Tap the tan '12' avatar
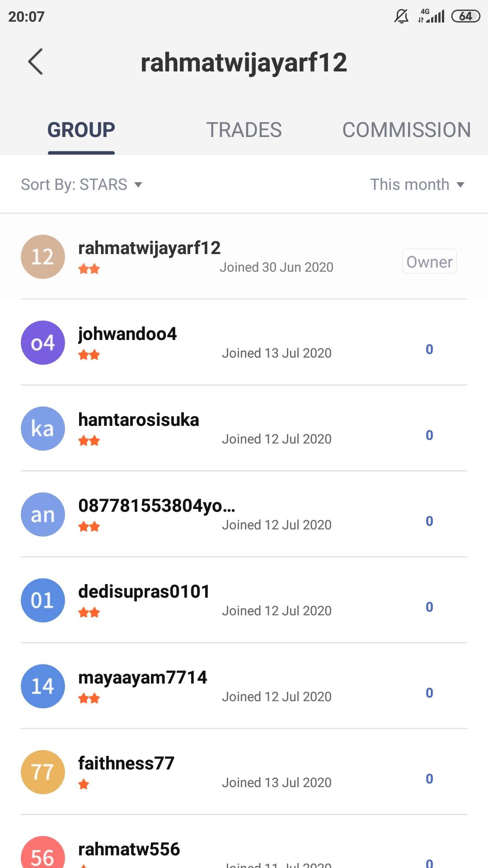 pos(43,257)
